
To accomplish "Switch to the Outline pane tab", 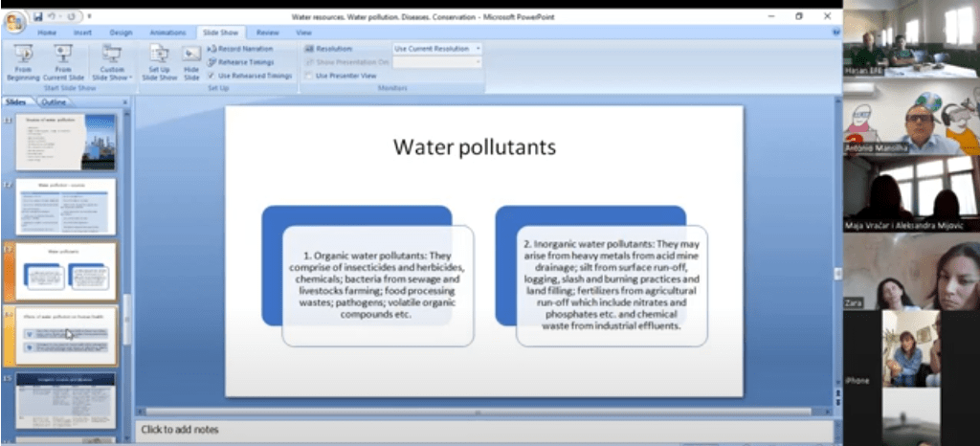I will (x=54, y=101).
